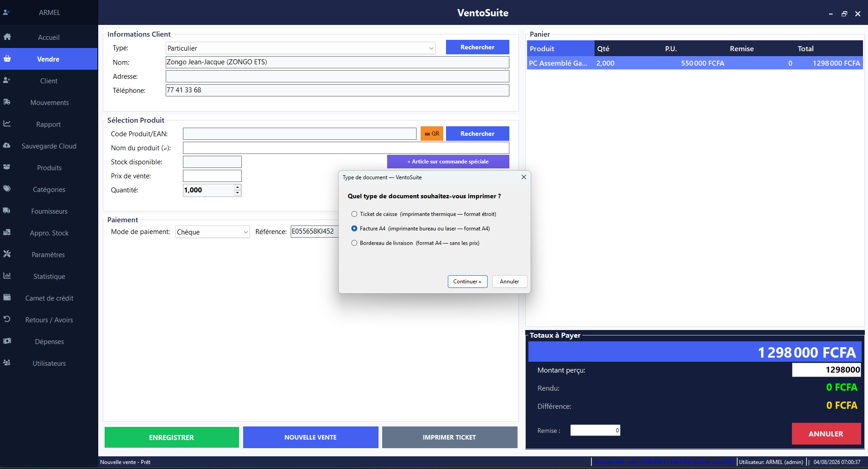Viewport: 868px width, 469px height.
Task: Click the Utilisateur: ARMEL (admin) status entry
Action: [x=771, y=462]
